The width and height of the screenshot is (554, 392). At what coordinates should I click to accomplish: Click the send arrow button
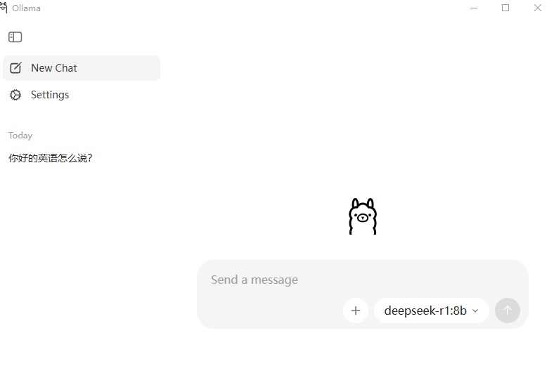(508, 311)
